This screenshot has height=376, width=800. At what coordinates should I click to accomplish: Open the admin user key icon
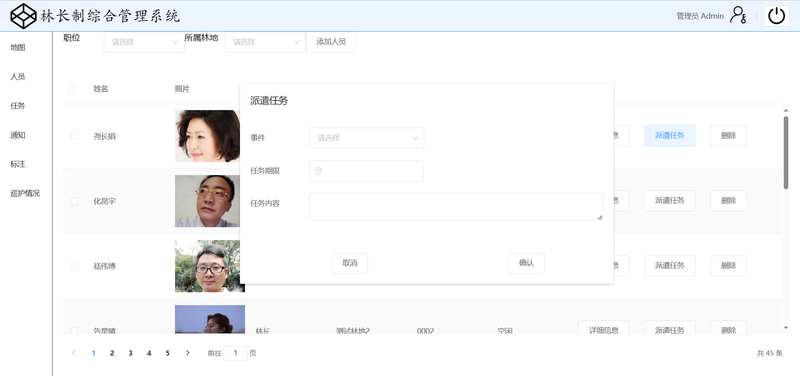pyautogui.click(x=738, y=15)
